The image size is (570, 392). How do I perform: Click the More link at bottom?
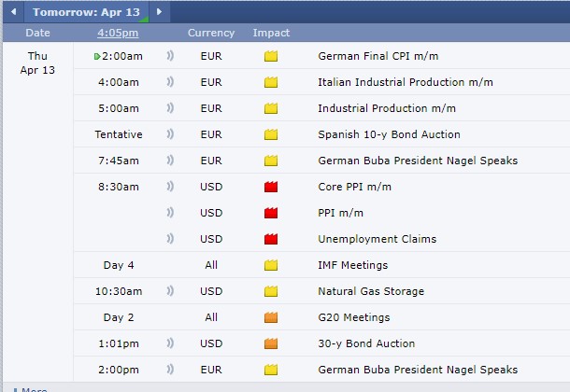point(34,389)
